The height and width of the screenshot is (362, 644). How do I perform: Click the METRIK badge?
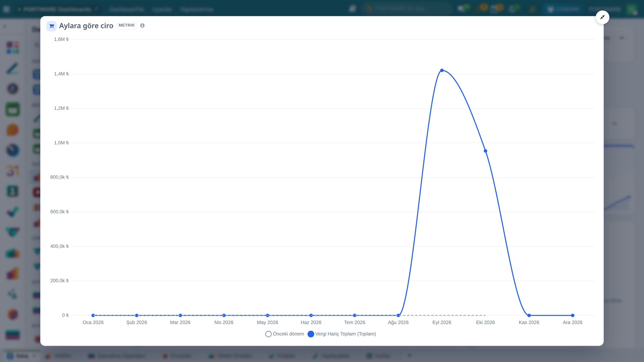(x=127, y=26)
